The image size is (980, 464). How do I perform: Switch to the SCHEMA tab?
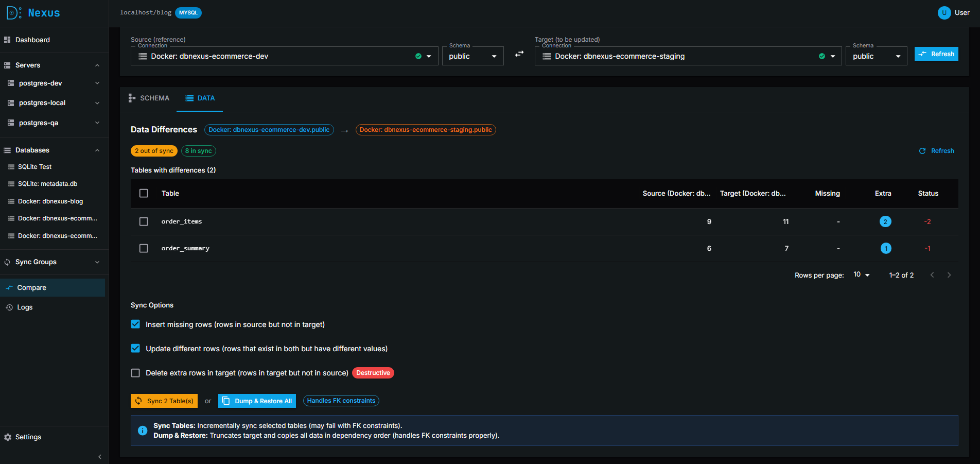coord(149,98)
